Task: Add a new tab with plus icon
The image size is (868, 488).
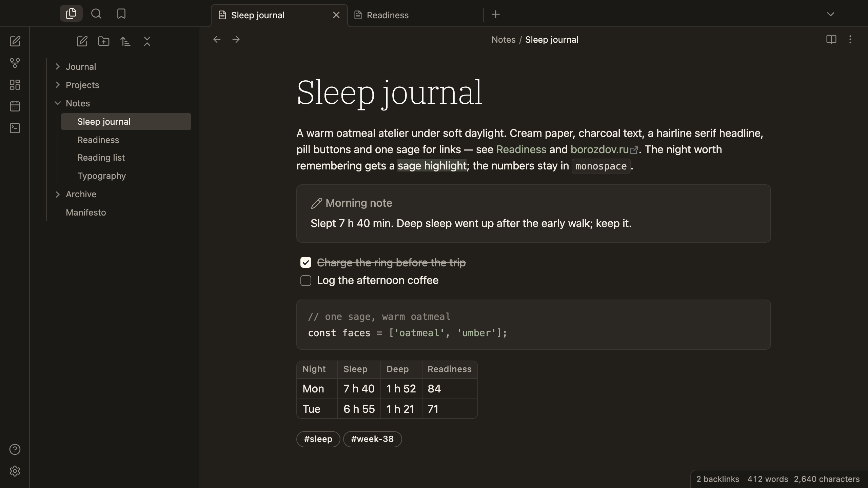Action: (x=496, y=14)
